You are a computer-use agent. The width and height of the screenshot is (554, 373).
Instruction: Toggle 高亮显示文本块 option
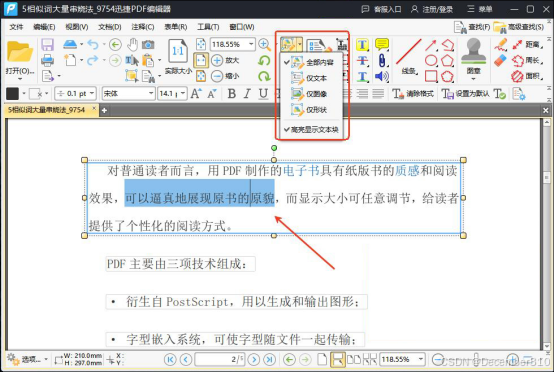[x=311, y=130]
